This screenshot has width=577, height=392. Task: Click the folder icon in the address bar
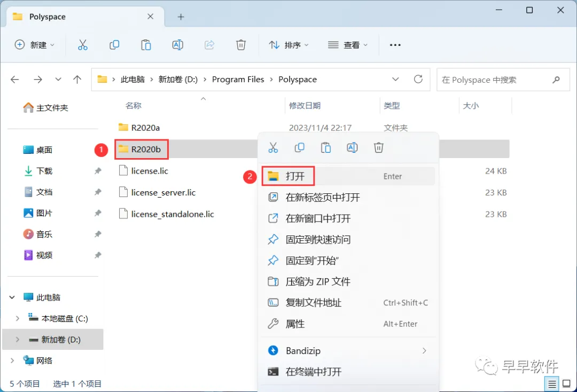102,79
